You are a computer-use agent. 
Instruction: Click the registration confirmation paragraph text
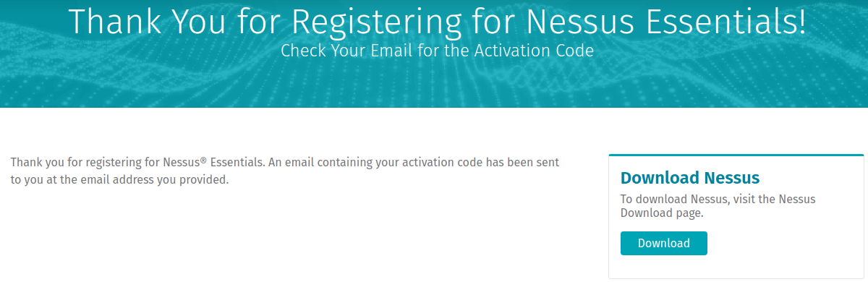click(x=285, y=171)
